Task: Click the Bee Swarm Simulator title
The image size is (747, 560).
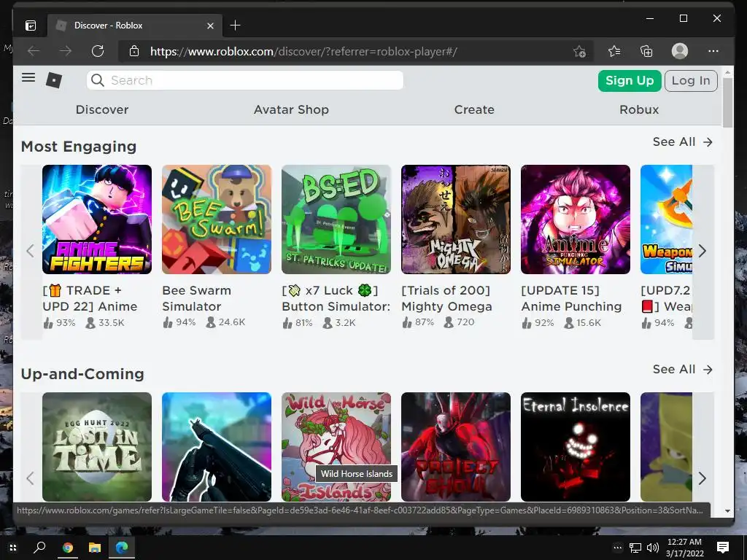Action: tap(197, 298)
